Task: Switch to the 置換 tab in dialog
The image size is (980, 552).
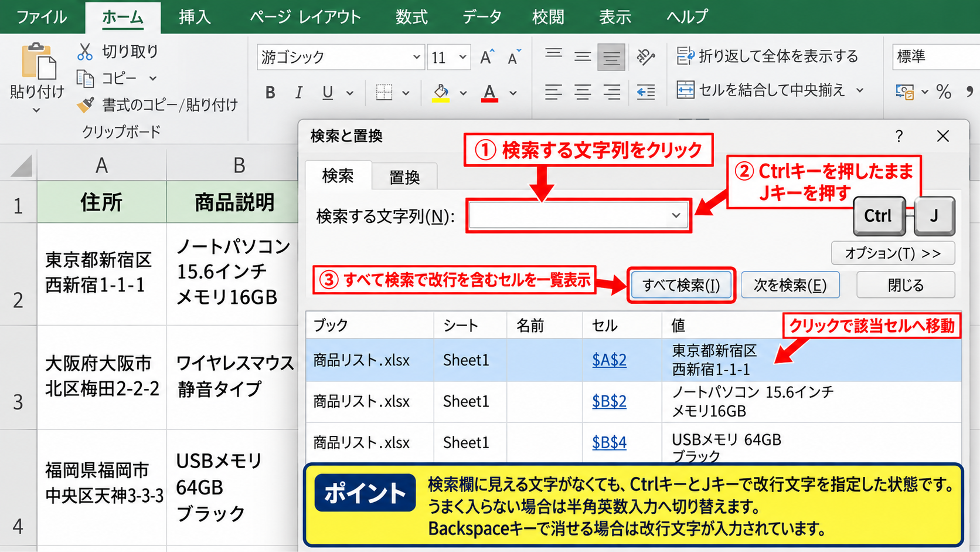Action: click(404, 177)
